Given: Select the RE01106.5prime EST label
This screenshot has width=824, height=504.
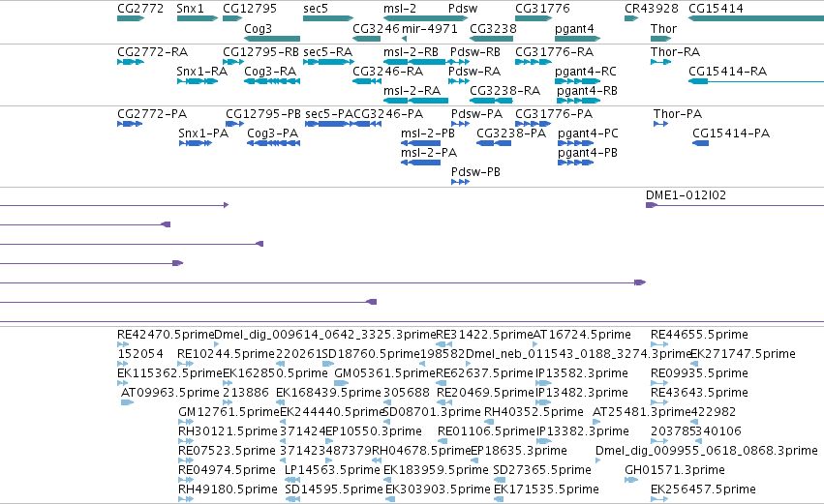Looking at the screenshot, I should (487, 431).
